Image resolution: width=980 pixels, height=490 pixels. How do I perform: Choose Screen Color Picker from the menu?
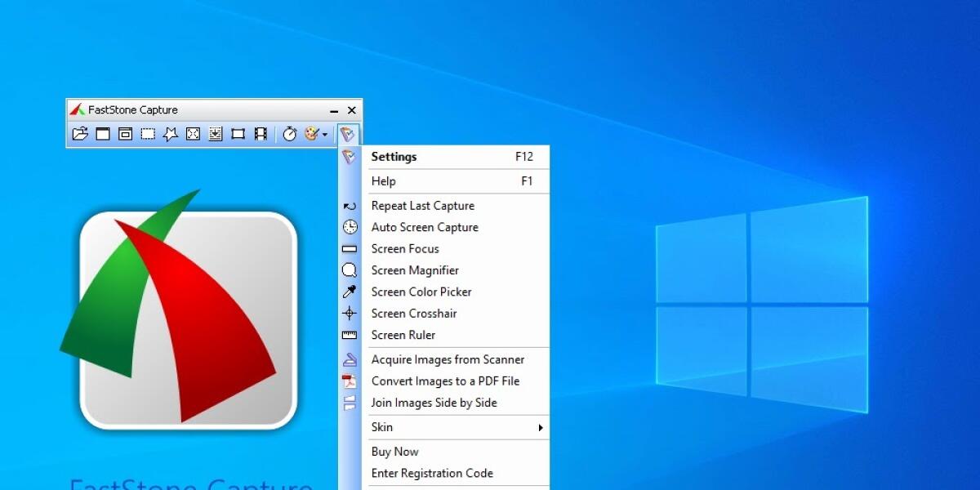pos(421,292)
